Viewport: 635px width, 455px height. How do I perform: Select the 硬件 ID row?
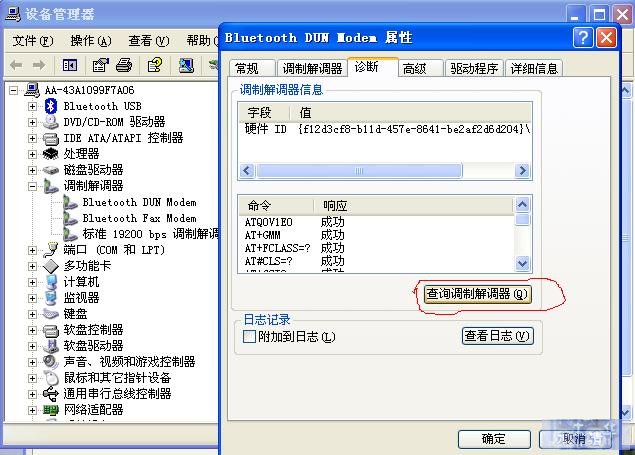click(x=385, y=129)
